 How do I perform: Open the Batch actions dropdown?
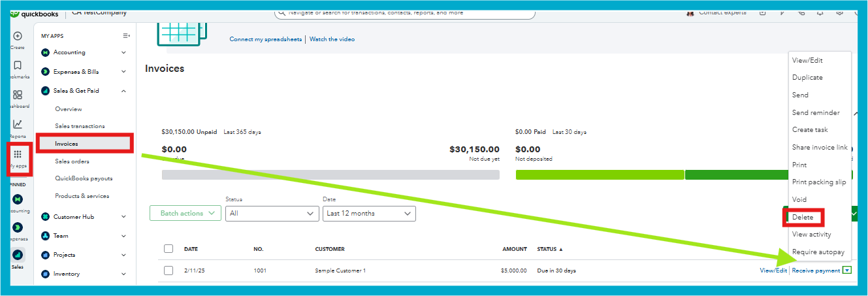click(x=185, y=213)
